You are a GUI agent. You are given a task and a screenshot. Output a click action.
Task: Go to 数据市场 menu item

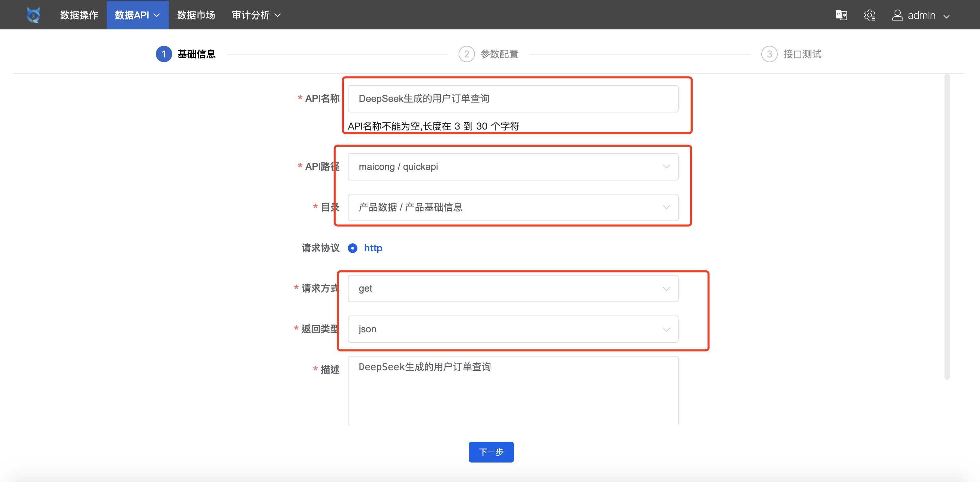tap(196, 15)
